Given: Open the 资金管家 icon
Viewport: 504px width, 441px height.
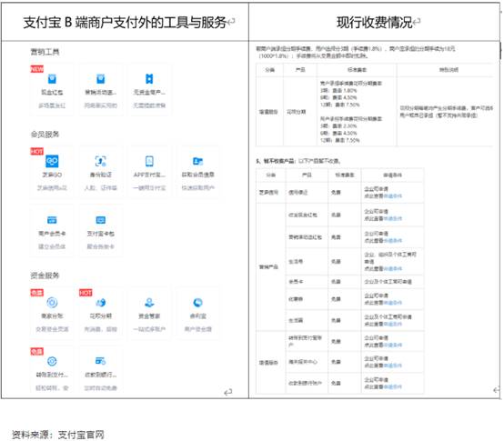Looking at the screenshot, I should pos(149,303).
